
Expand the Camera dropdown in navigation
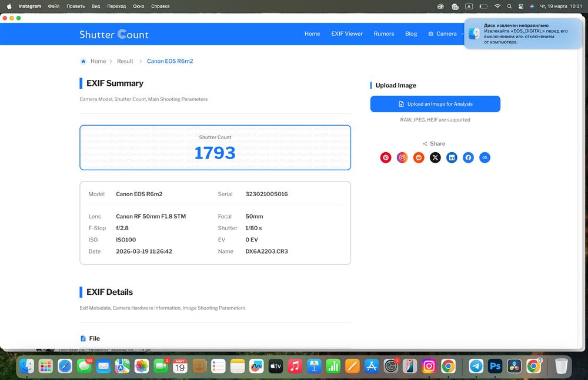click(x=446, y=33)
